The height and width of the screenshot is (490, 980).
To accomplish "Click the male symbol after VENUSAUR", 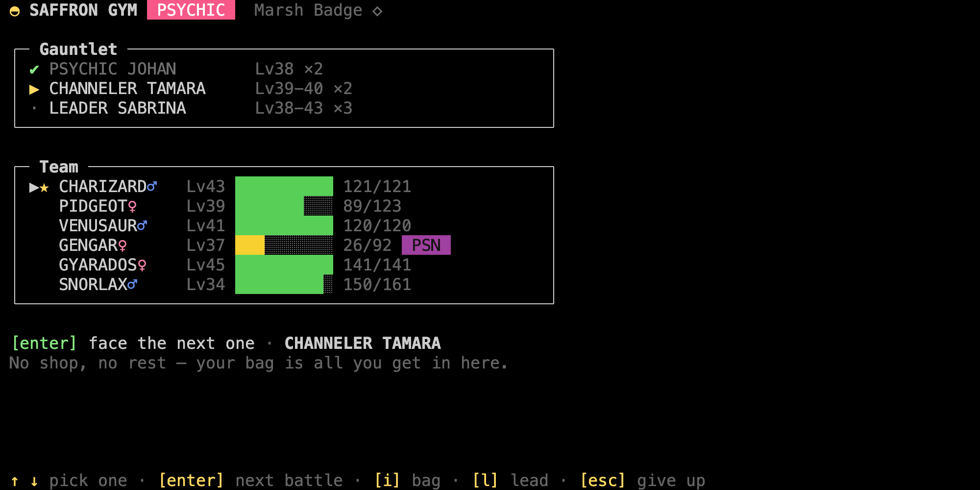I will [142, 225].
